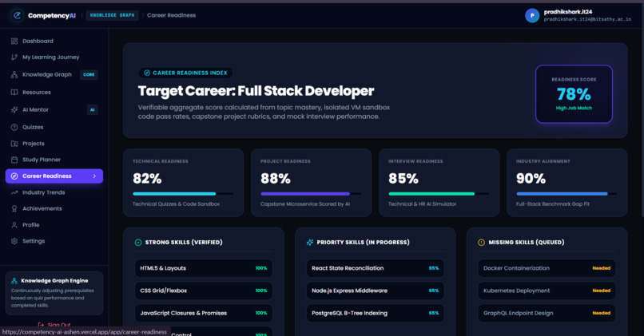
Task: Expand the Career Readiness chevron arrow
Action: click(94, 176)
